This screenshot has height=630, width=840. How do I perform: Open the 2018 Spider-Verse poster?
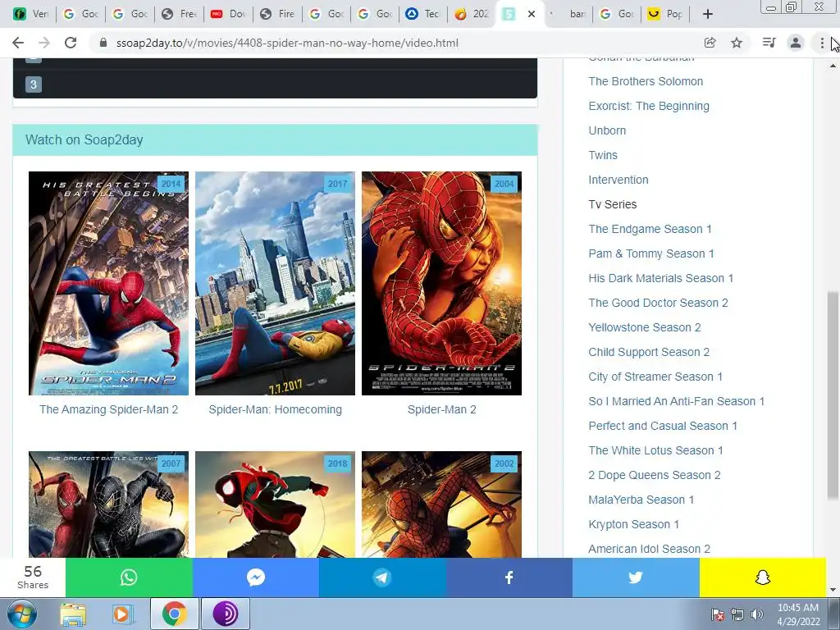click(276, 504)
